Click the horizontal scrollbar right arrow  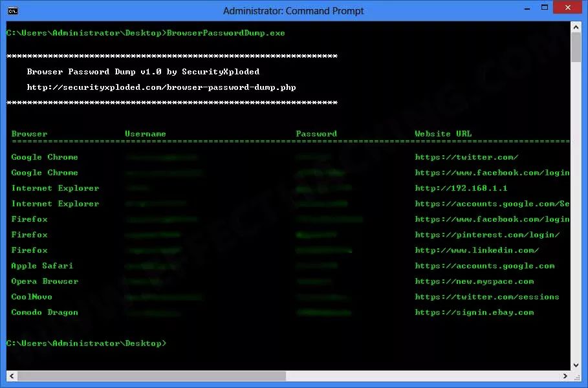click(x=565, y=376)
